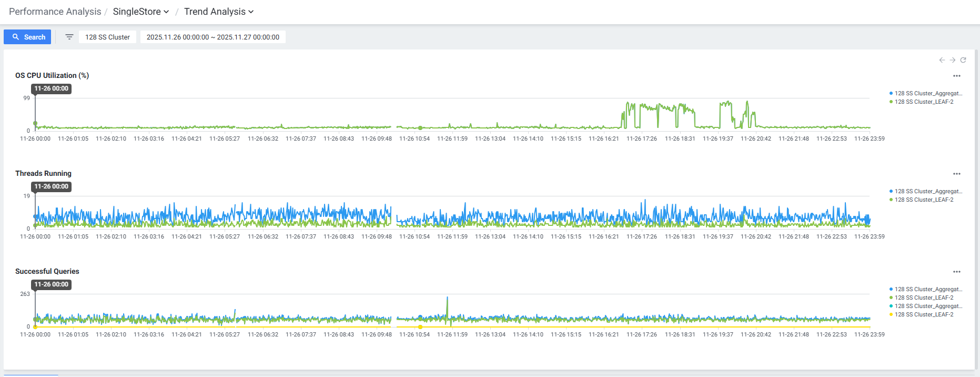The height and width of the screenshot is (377, 980).
Task: Open the 128 SS Cluster selector
Action: pyautogui.click(x=107, y=37)
